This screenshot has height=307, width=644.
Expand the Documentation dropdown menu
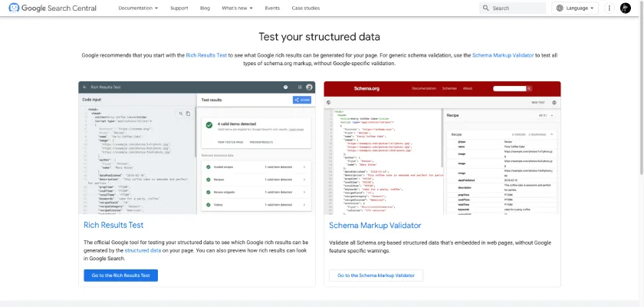coord(139,8)
